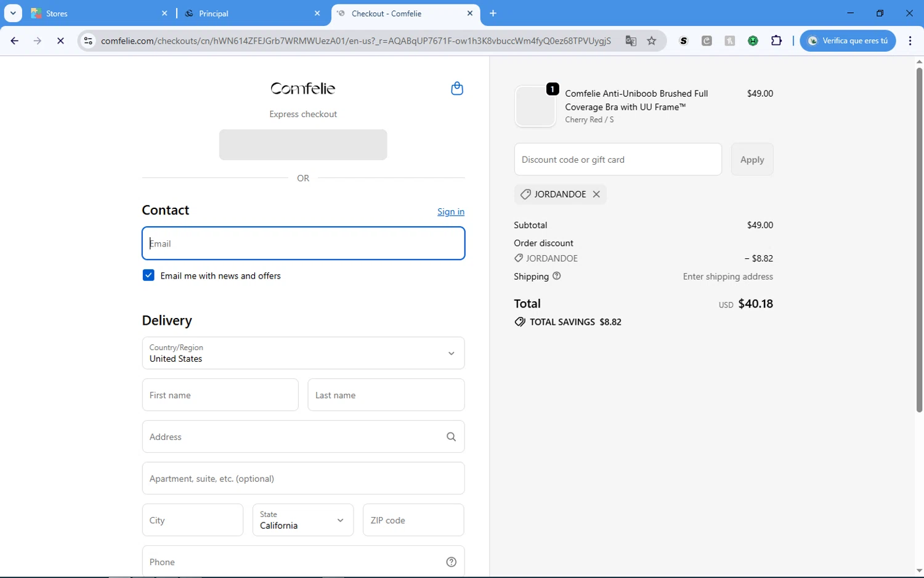
Task: Open the tab search dropdown arrow
Action: [13, 13]
